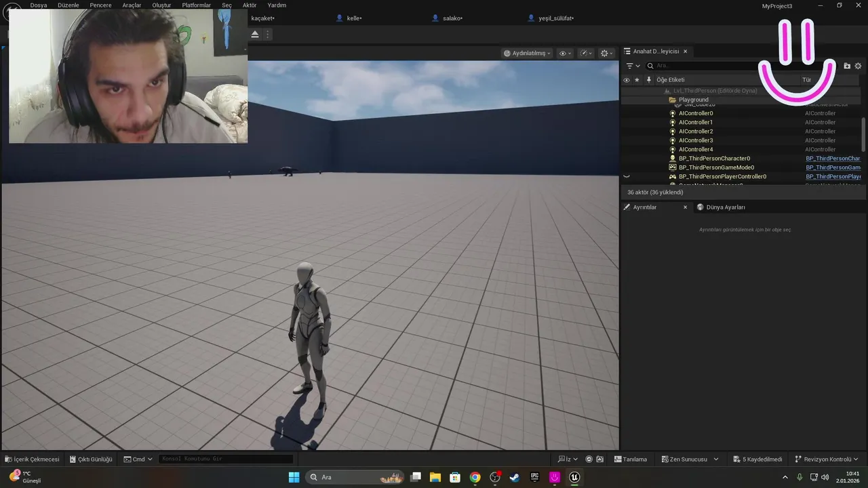Select the Playground folder row
The image size is (868, 488).
click(743, 100)
